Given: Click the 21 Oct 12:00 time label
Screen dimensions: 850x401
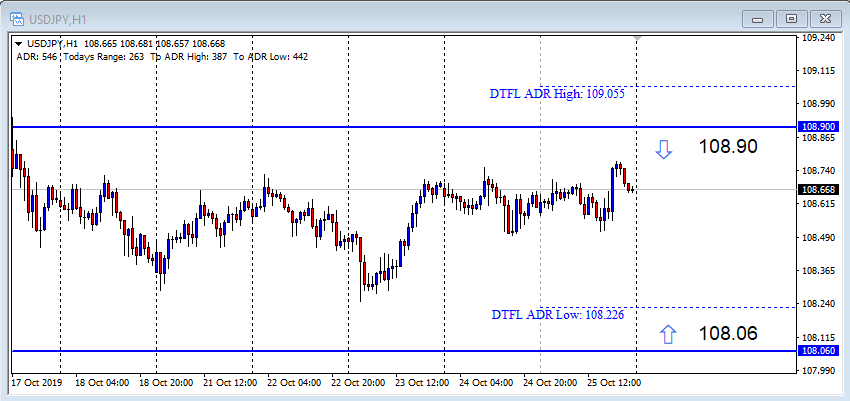Looking at the screenshot, I should click(x=230, y=383).
